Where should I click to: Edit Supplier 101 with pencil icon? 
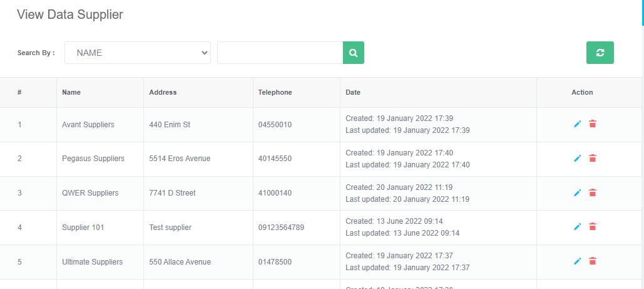click(x=577, y=227)
